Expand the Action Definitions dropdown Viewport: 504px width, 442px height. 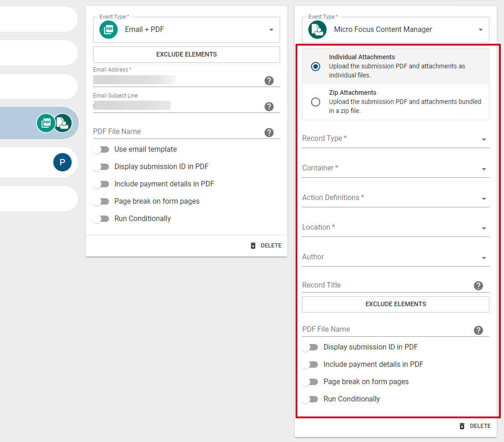tap(396, 198)
